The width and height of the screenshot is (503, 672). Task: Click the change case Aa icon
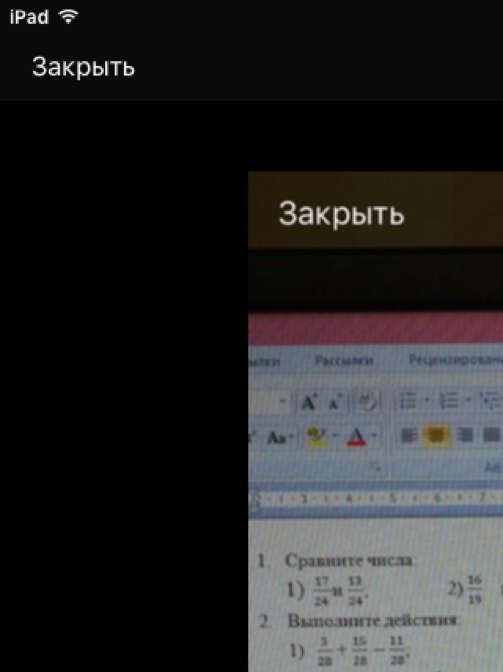[277, 438]
